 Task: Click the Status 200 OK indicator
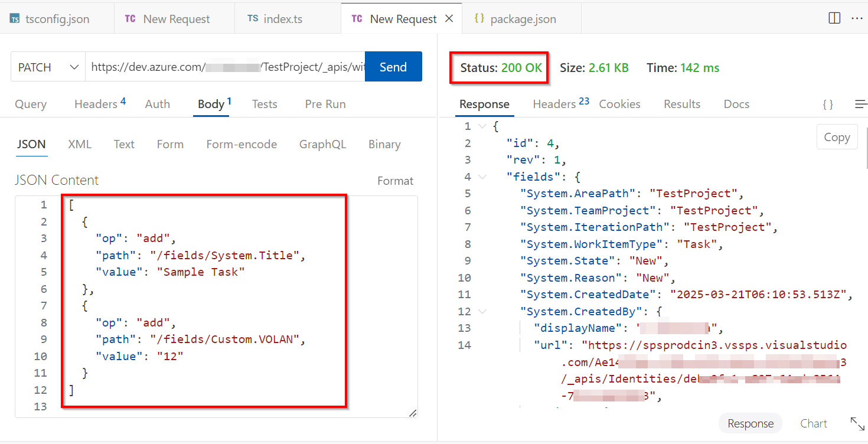tap(501, 68)
